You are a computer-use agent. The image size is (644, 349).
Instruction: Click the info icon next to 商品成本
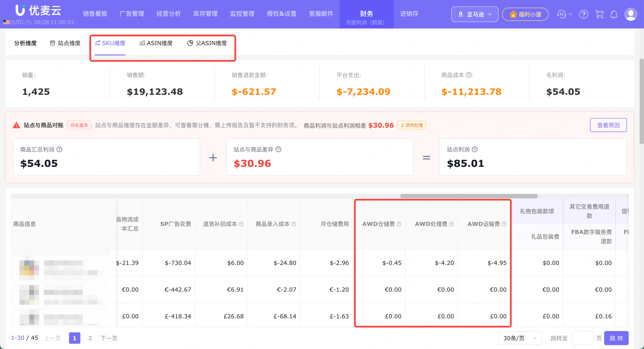(x=469, y=75)
